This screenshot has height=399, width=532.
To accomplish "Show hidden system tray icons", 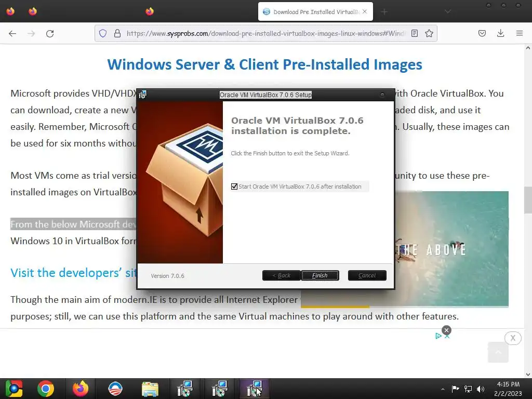I will coord(443,389).
